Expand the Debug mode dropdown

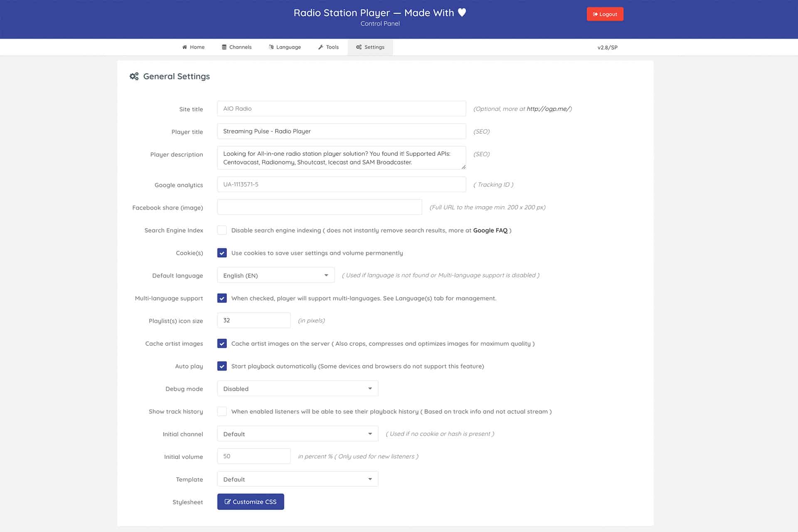pos(298,389)
